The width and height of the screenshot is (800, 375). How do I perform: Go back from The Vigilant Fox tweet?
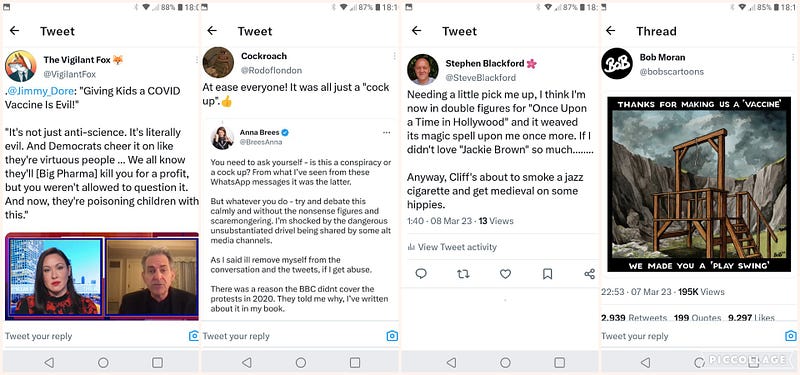14,31
